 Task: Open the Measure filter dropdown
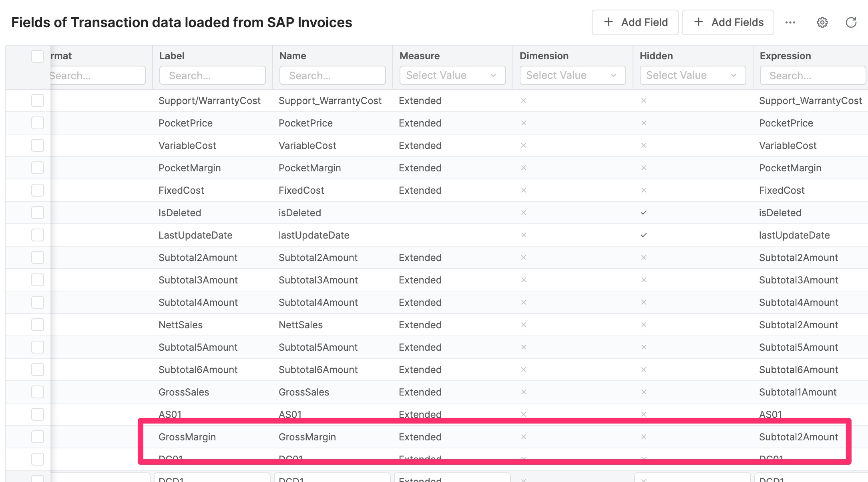pos(452,75)
